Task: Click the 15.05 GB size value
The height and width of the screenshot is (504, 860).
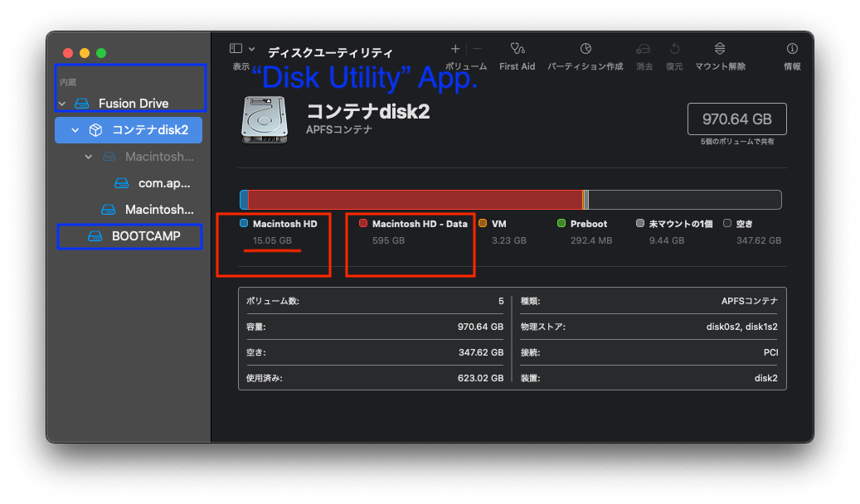Action: [x=272, y=240]
